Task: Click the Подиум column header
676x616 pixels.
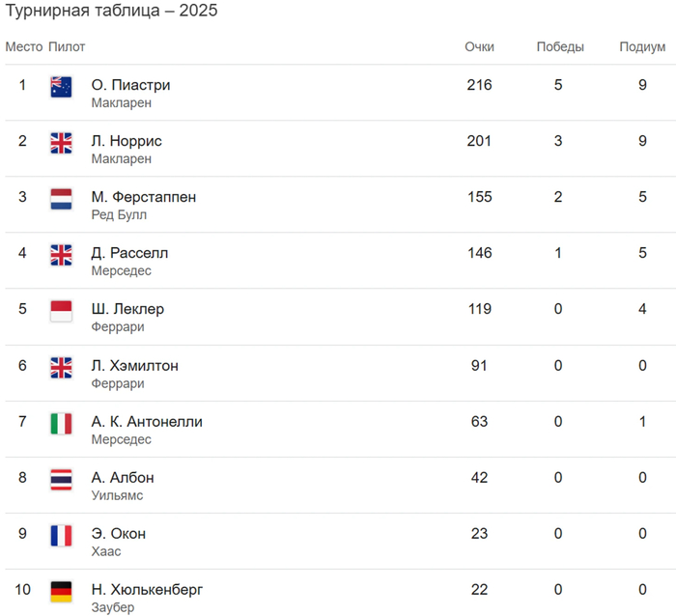Action: point(642,46)
